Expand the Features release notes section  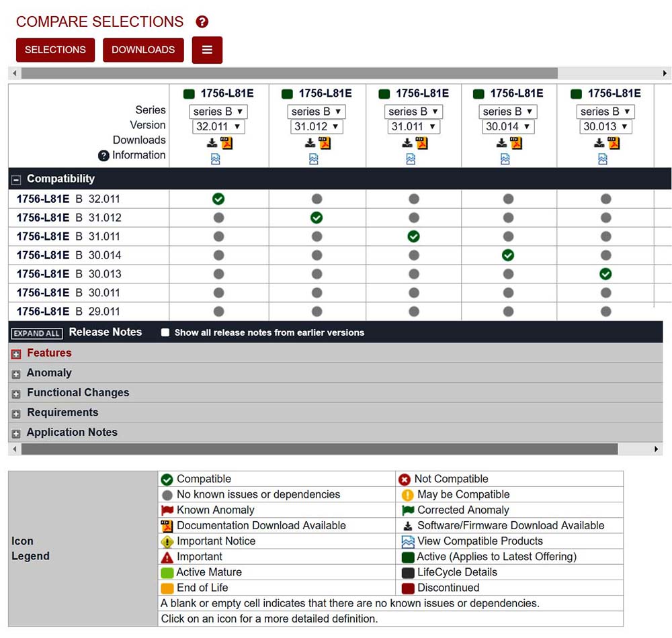click(x=16, y=354)
